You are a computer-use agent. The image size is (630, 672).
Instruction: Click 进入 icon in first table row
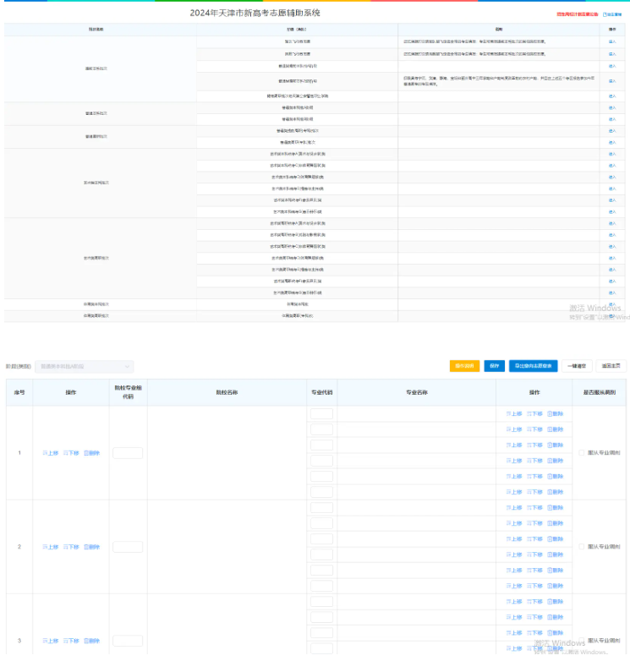click(611, 41)
